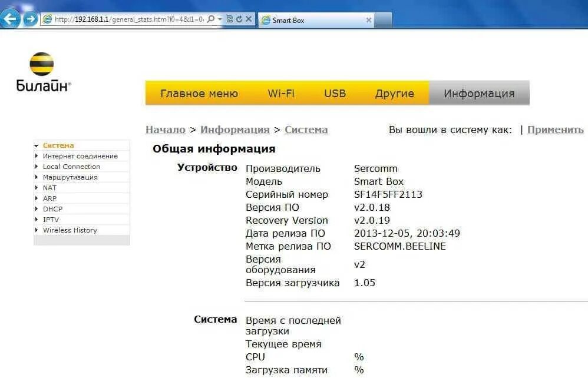
Task: Click the Общая информация heading
Action: (x=214, y=149)
